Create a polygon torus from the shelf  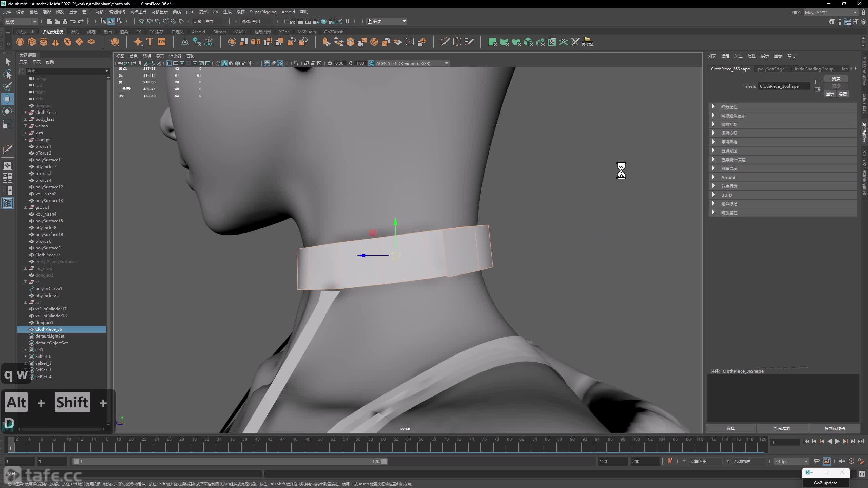[67, 42]
